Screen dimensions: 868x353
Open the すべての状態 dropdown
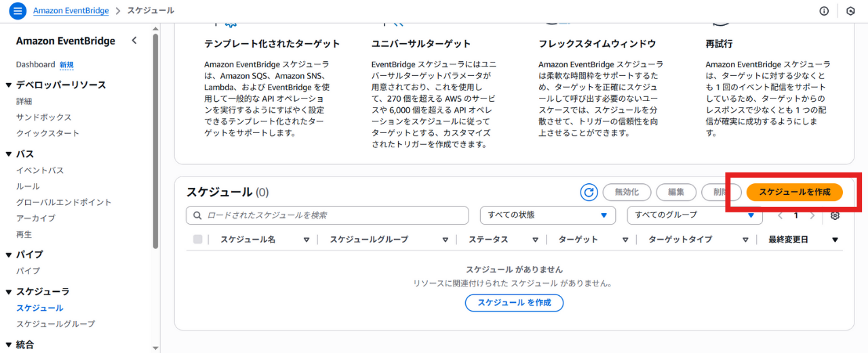tap(548, 215)
